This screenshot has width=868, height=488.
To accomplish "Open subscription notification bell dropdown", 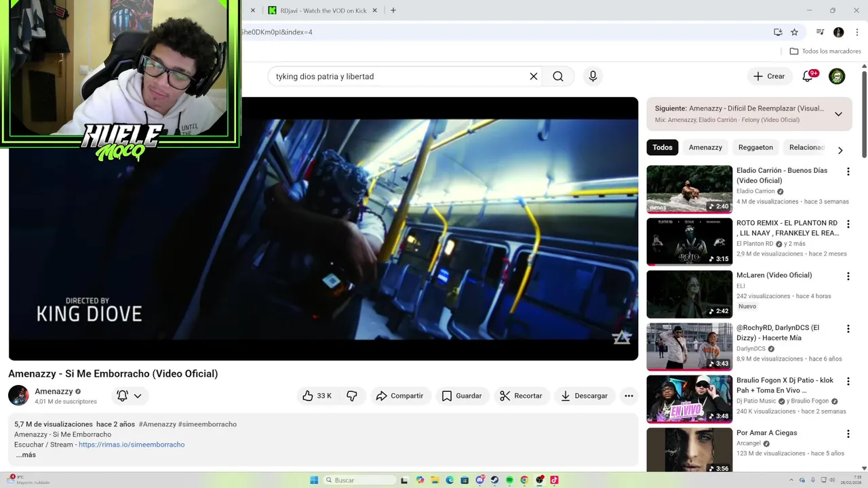I will (x=129, y=396).
